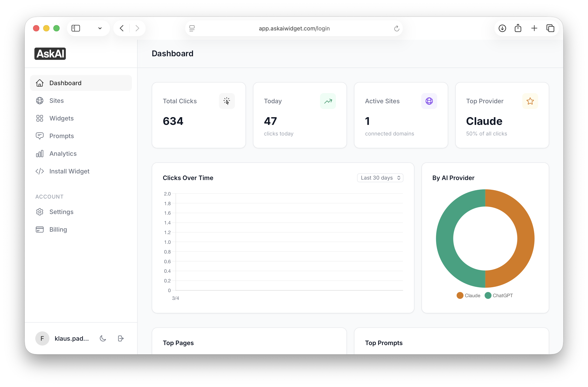Click the address bar showing app.askaiwidget.com/login

(294, 28)
